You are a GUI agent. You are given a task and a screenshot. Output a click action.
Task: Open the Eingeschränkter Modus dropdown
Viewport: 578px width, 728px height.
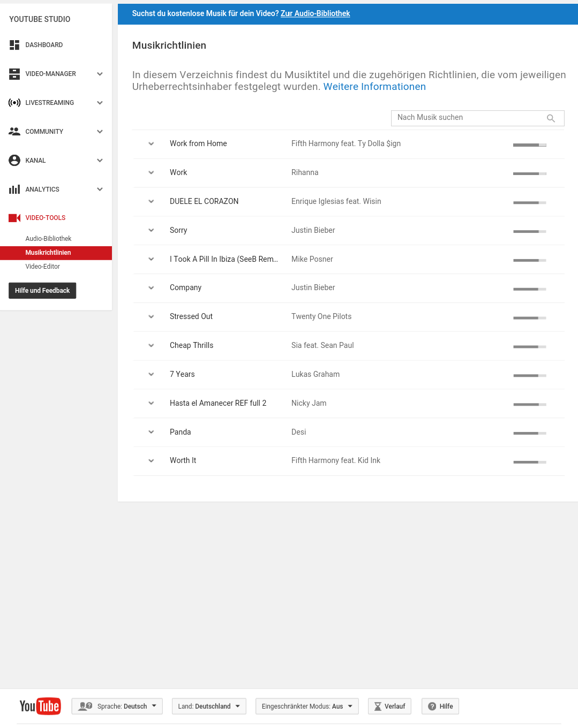point(307,706)
